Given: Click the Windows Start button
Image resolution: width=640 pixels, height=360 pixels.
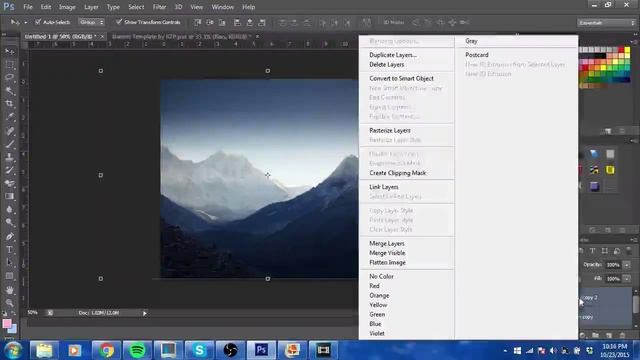Looking at the screenshot, I should pyautogui.click(x=13, y=350).
